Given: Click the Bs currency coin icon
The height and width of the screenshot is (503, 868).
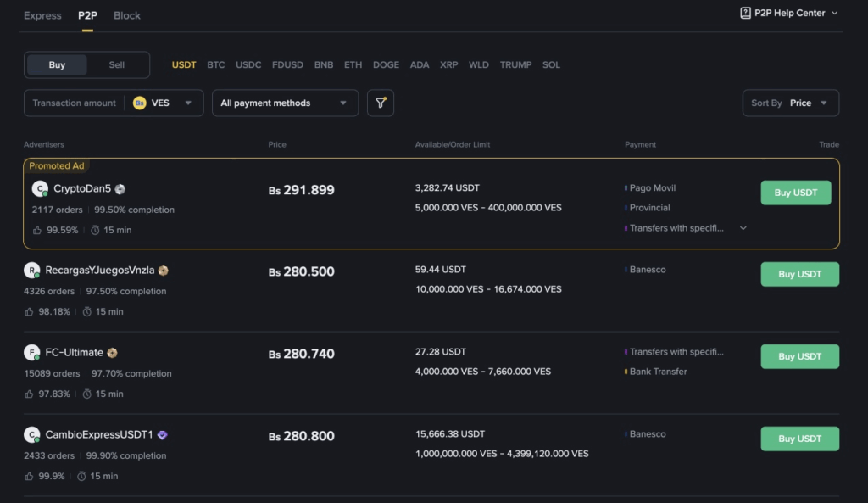Looking at the screenshot, I should coord(140,103).
